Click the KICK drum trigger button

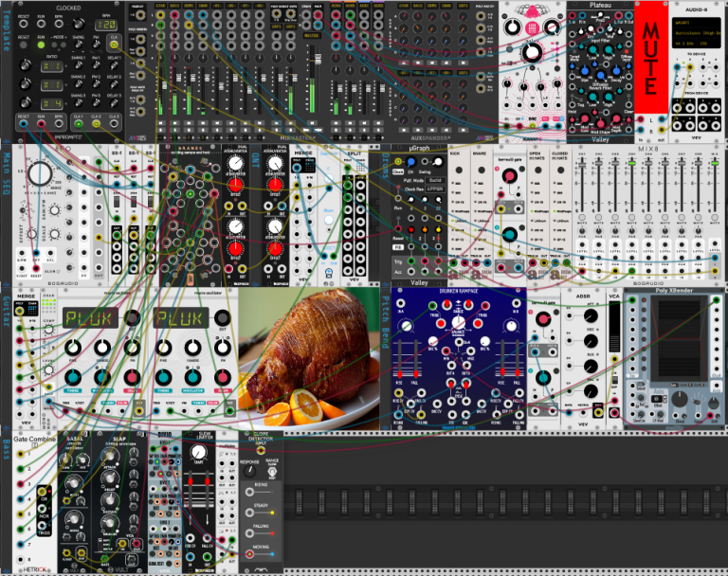pos(459,171)
